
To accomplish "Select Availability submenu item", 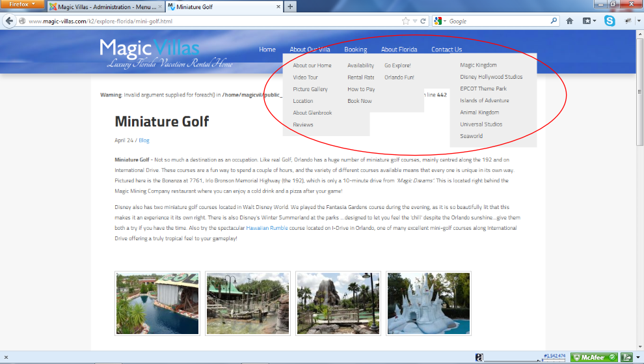I will click(360, 65).
